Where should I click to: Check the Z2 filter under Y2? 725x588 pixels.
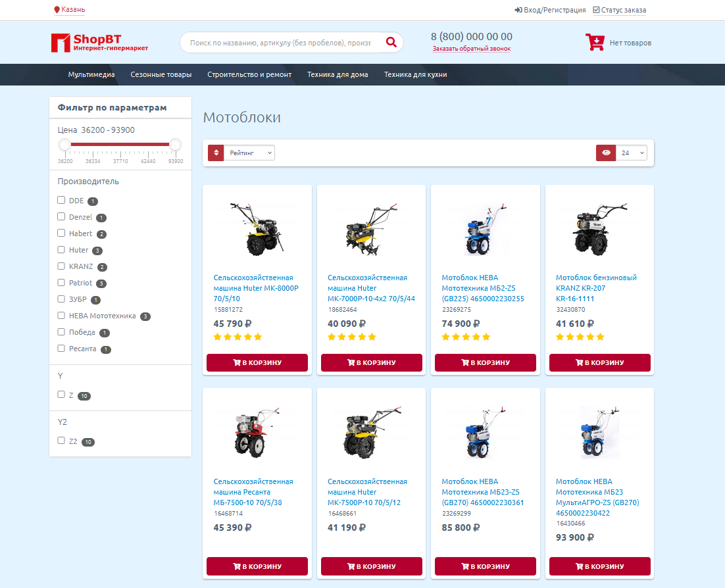(61, 441)
